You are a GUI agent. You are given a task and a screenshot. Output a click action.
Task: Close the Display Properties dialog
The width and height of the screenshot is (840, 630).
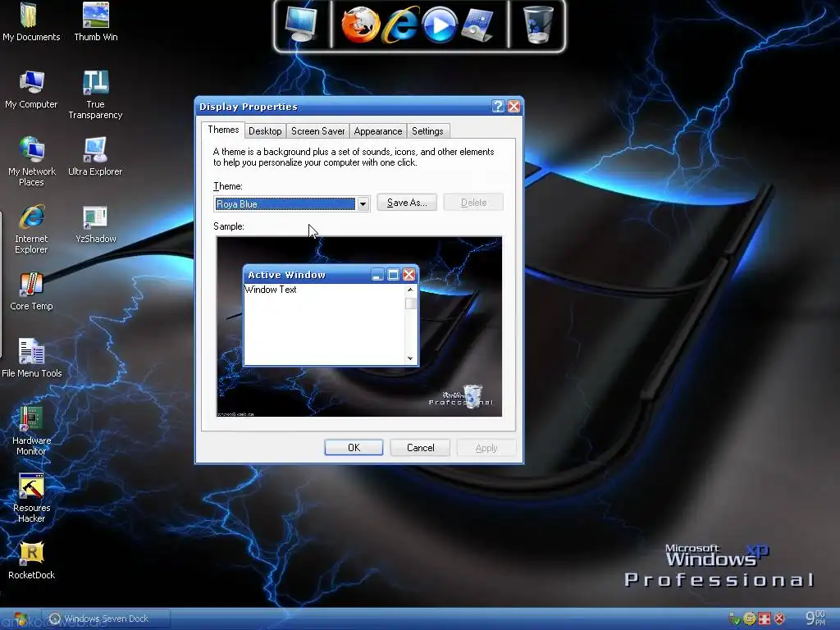point(514,106)
